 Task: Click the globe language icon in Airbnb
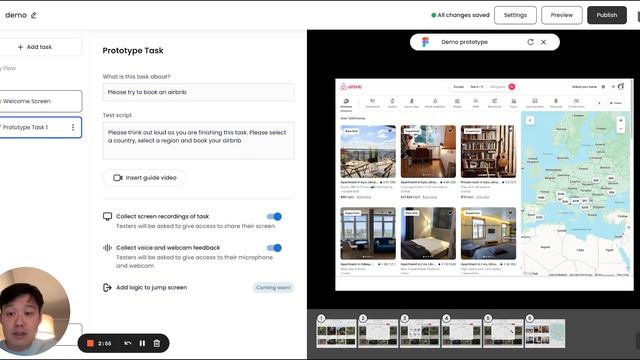pyautogui.click(x=603, y=87)
